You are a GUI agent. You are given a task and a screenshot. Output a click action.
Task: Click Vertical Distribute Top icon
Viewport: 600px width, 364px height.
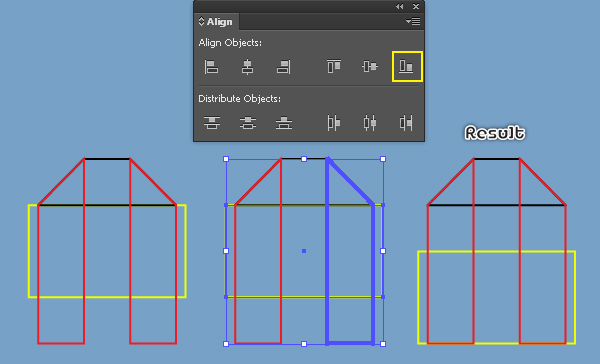(212, 122)
